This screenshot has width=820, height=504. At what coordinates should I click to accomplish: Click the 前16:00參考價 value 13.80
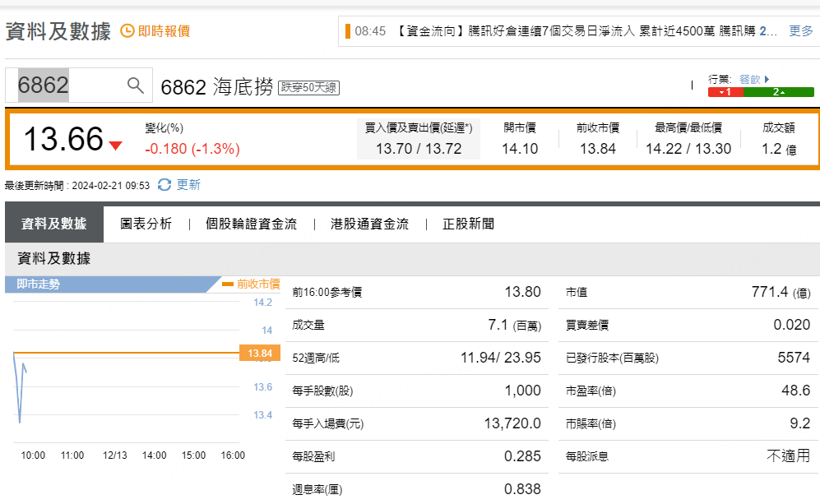522,292
